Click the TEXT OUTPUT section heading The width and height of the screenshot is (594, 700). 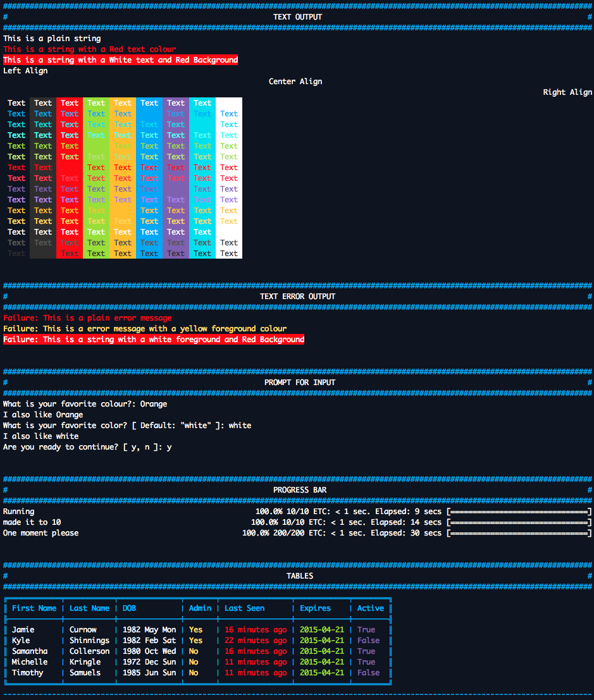297,17
